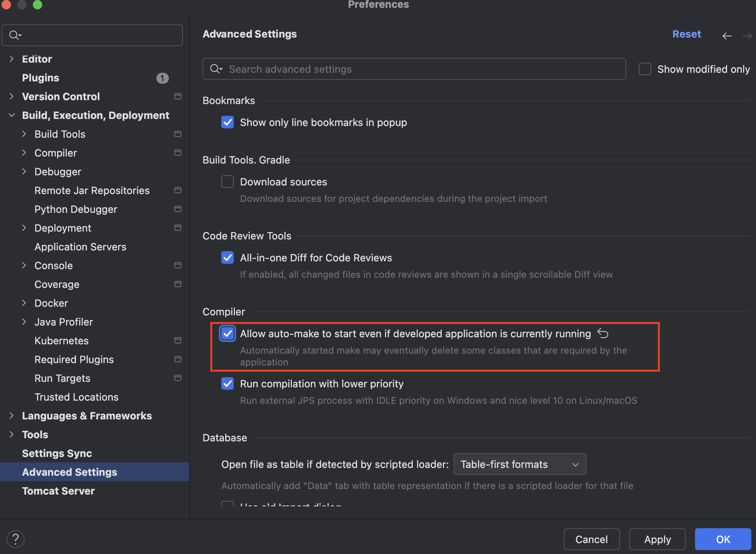
Task: Click the revert arrow beside auto-make setting
Action: tap(603, 333)
